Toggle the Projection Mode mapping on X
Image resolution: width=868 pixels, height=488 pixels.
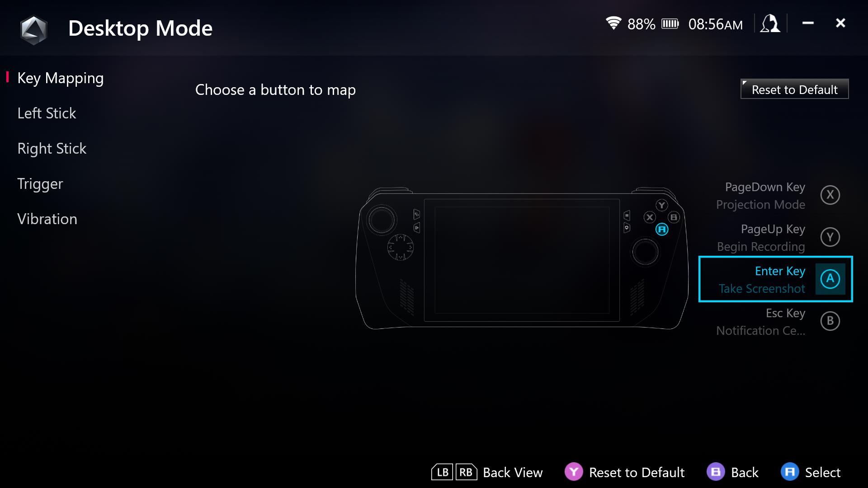pos(829,195)
